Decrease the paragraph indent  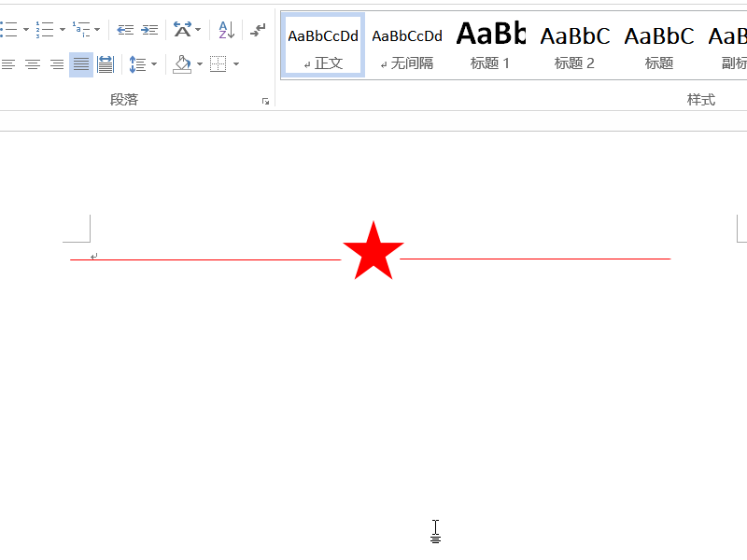click(125, 30)
